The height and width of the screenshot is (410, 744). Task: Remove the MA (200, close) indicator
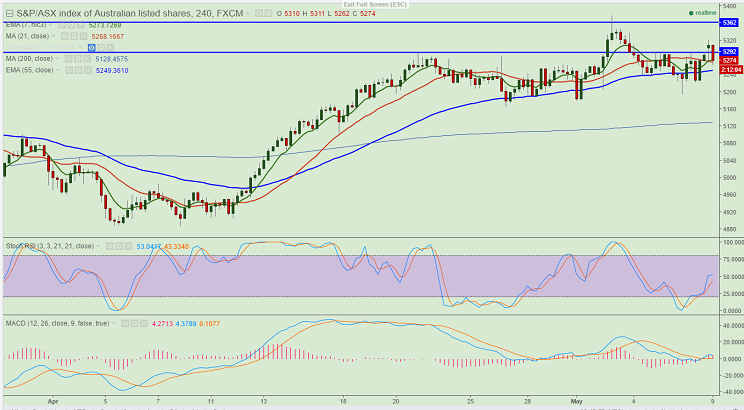coord(87,59)
